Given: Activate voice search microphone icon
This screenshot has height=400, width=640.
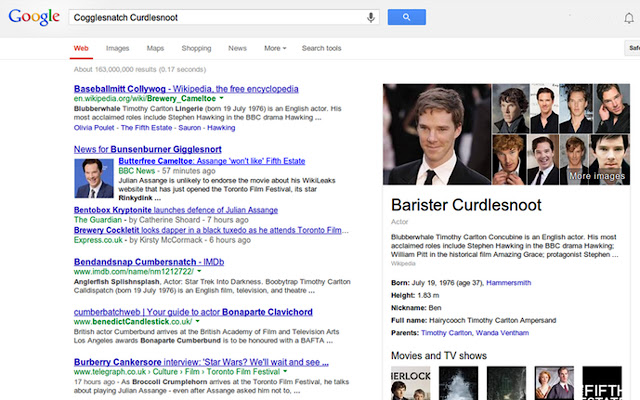Looking at the screenshot, I should [x=371, y=18].
